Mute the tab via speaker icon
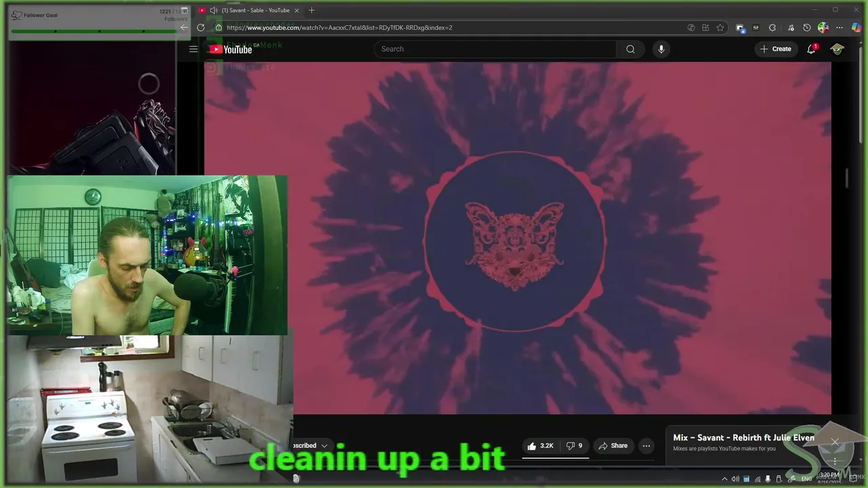868x488 pixels. click(214, 10)
